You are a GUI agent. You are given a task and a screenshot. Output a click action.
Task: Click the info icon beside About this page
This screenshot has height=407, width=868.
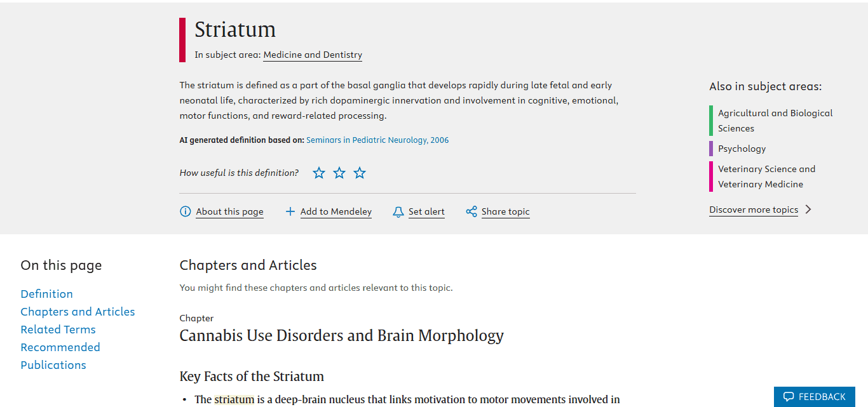click(186, 211)
